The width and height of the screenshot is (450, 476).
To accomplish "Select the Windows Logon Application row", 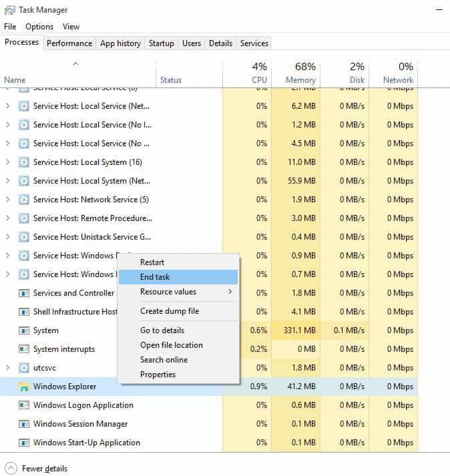I will pos(208,405).
